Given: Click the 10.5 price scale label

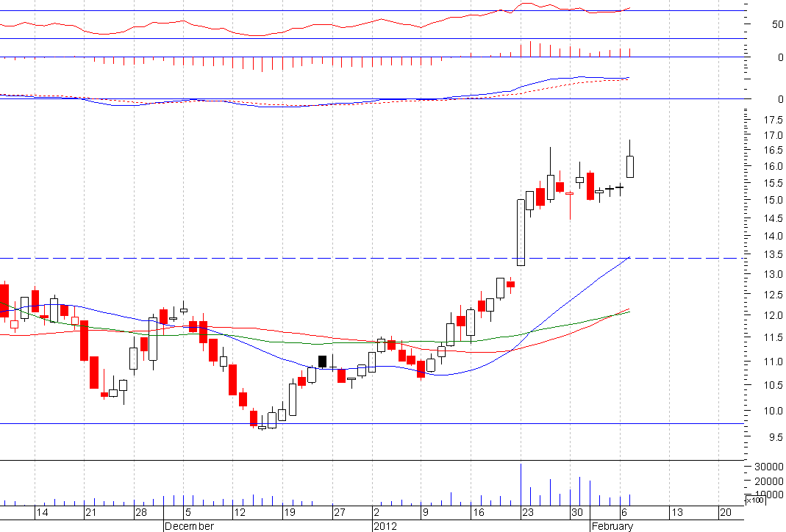Looking at the screenshot, I should [773, 385].
